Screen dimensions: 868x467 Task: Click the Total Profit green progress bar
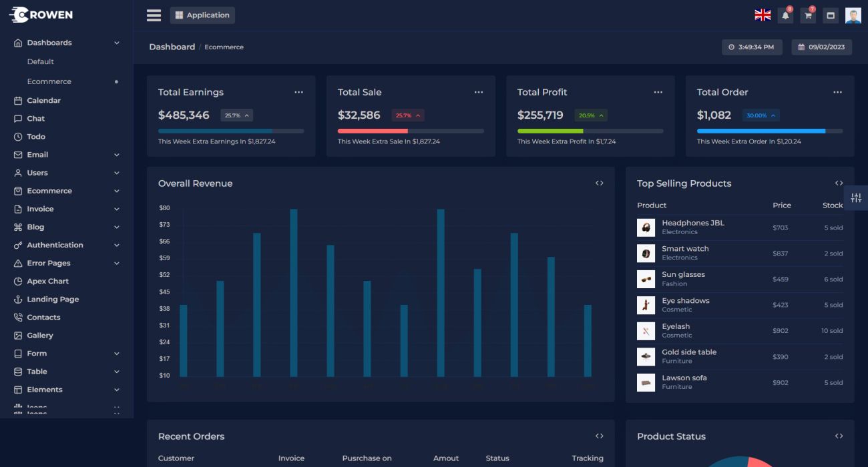(x=550, y=131)
